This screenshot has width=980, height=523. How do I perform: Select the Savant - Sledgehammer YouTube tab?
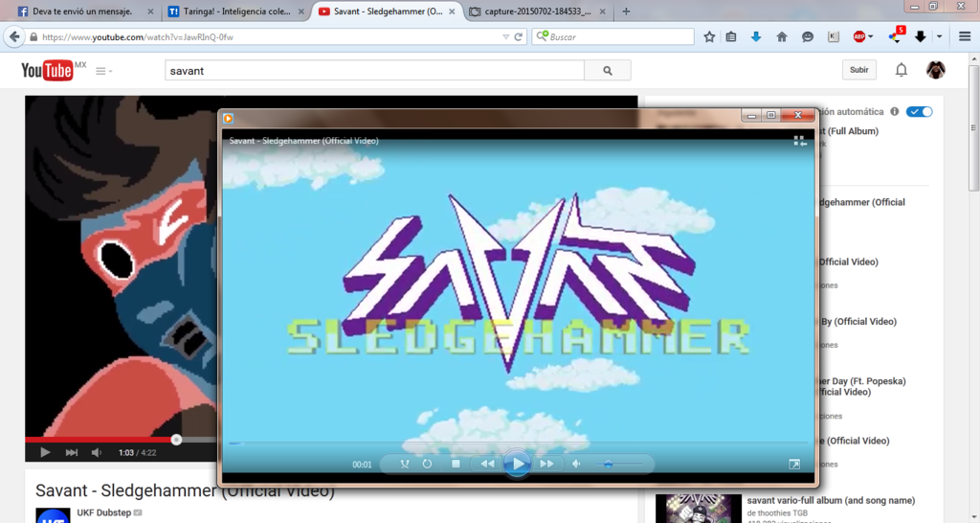(x=387, y=11)
